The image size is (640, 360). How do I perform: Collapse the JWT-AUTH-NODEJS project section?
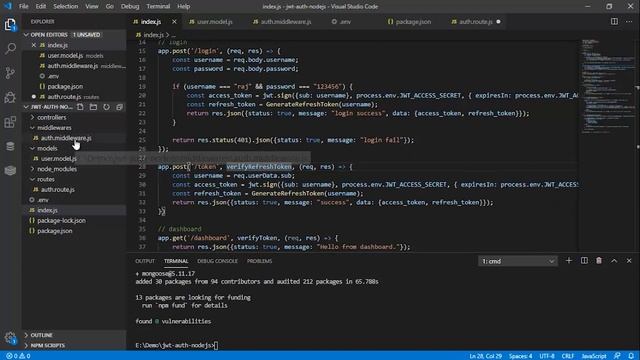tap(27, 107)
